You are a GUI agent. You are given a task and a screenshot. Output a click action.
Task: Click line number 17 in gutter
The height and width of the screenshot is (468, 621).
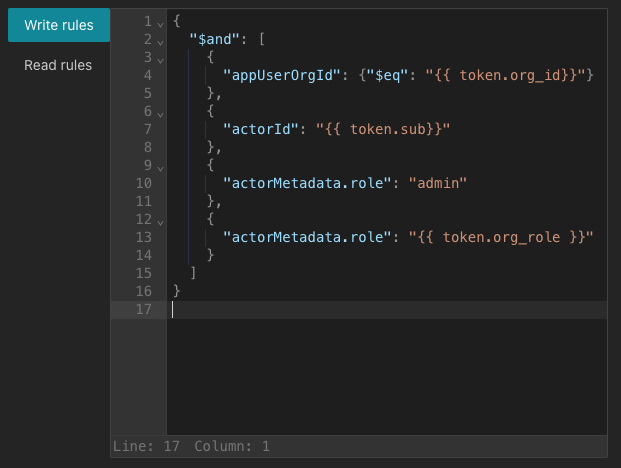pyautogui.click(x=144, y=309)
